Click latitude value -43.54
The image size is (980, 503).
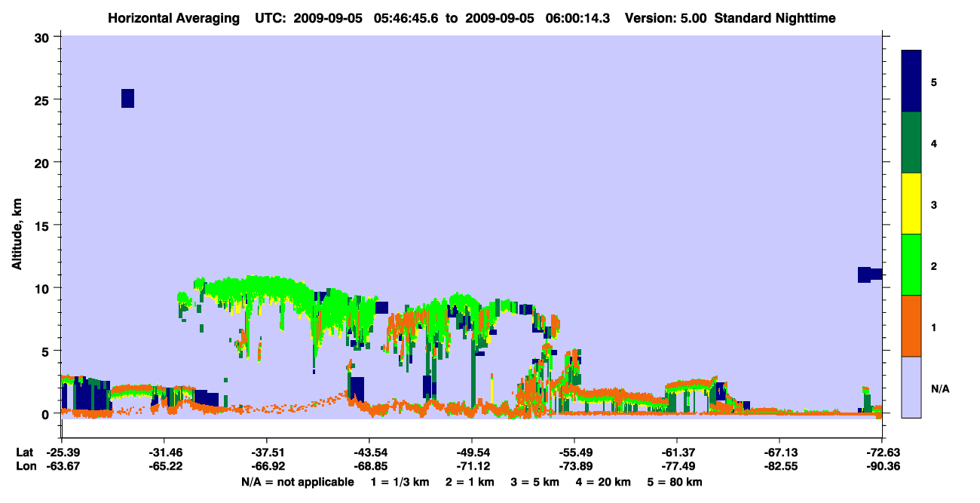(369, 452)
